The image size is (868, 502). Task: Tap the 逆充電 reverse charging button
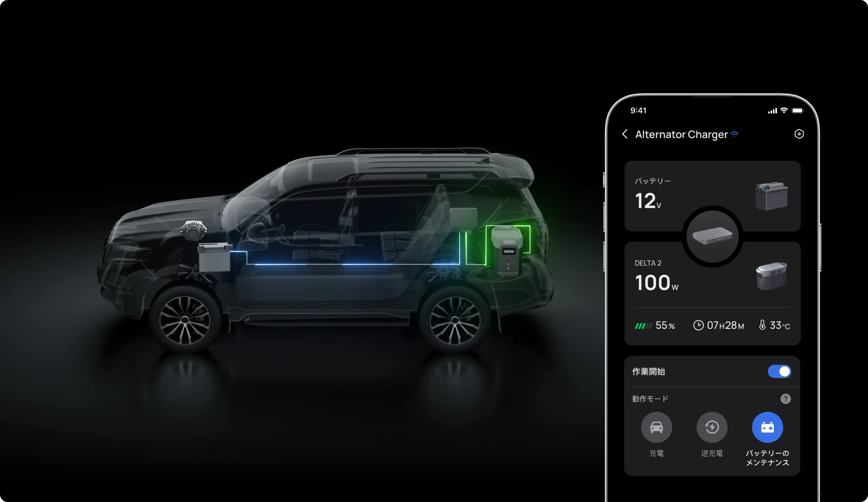tap(712, 430)
